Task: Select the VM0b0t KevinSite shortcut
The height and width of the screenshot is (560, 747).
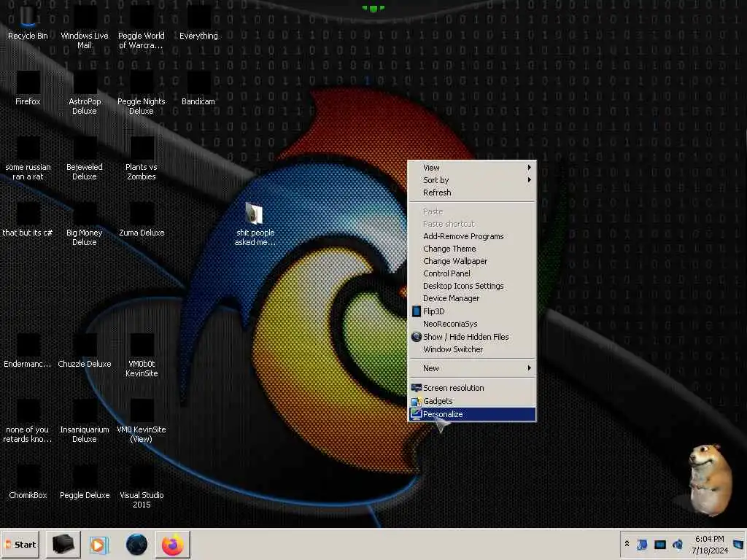Action: [x=141, y=356]
